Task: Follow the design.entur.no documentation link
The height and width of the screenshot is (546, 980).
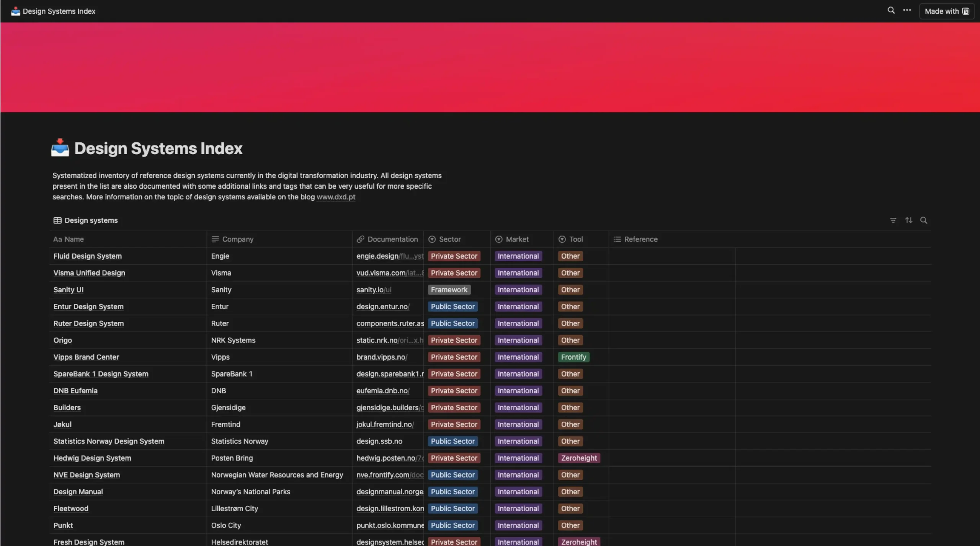Action: 383,306
